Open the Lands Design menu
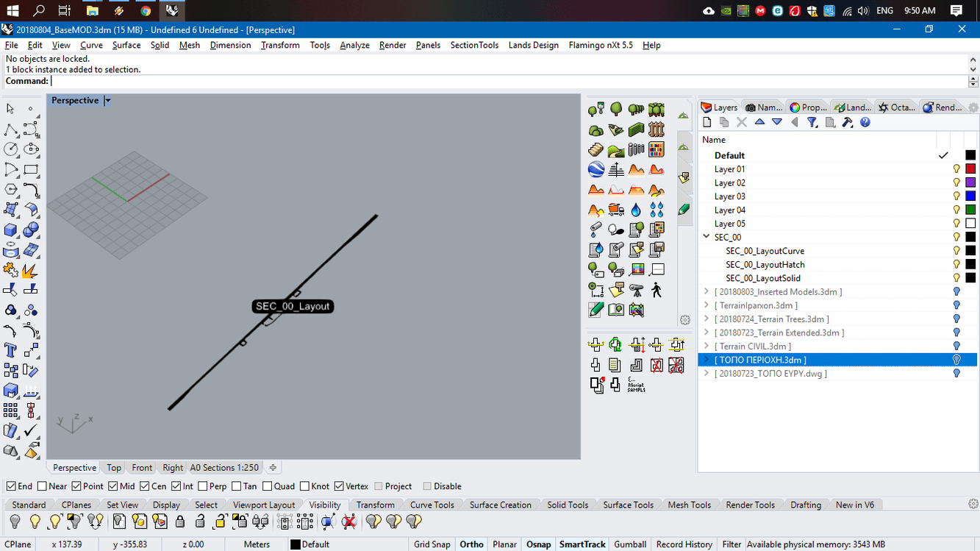Viewport: 980px width, 551px height. pos(534,45)
